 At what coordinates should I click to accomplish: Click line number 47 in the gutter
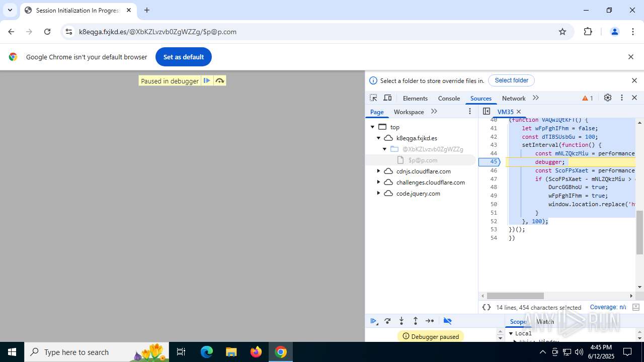coord(494,179)
